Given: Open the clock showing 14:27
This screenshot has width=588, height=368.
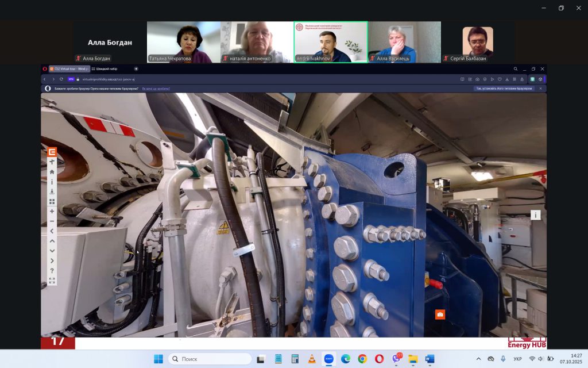Looking at the screenshot, I should pyautogui.click(x=571, y=359).
